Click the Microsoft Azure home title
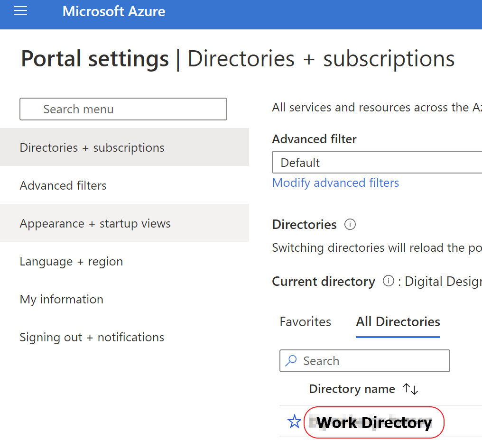This screenshot has height=448, width=482. click(114, 11)
